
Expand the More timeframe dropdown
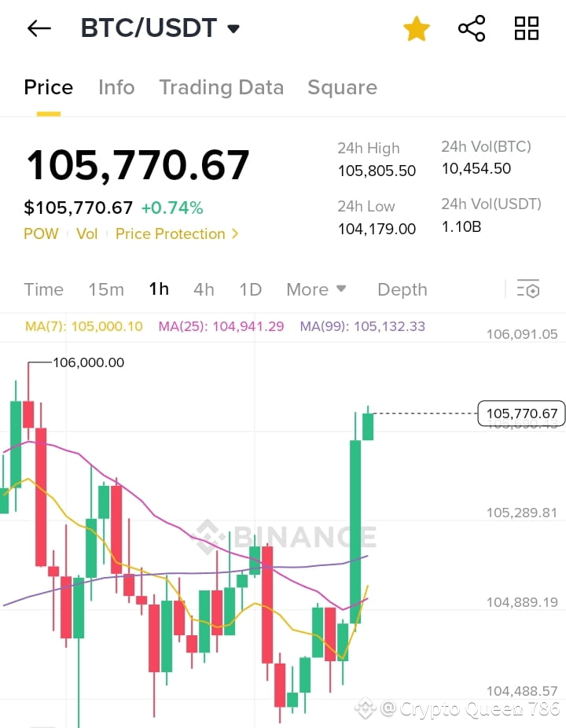pyautogui.click(x=316, y=289)
